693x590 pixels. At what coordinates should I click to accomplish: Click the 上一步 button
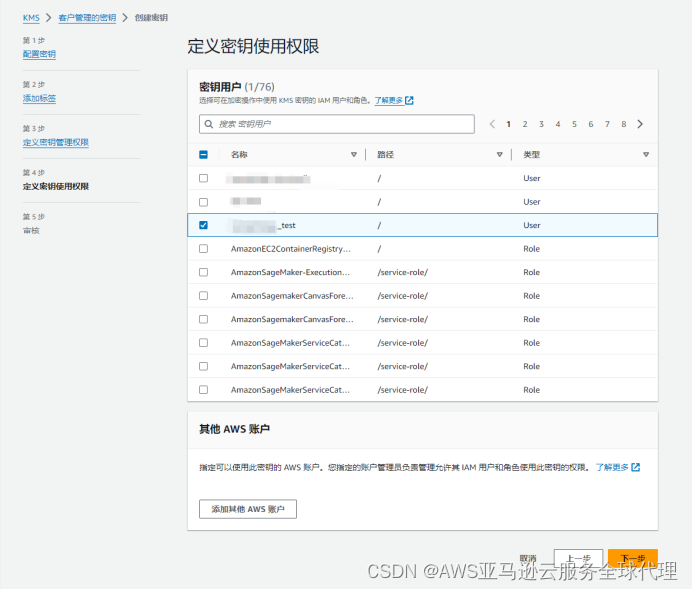[579, 559]
